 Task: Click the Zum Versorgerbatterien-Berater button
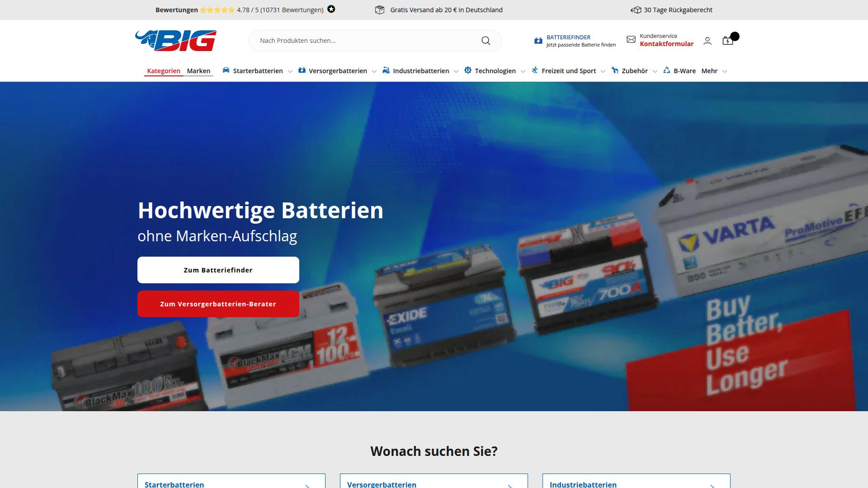pyautogui.click(x=218, y=304)
